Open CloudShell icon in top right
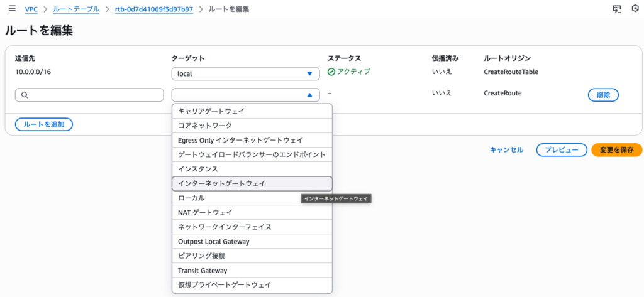 click(x=616, y=9)
